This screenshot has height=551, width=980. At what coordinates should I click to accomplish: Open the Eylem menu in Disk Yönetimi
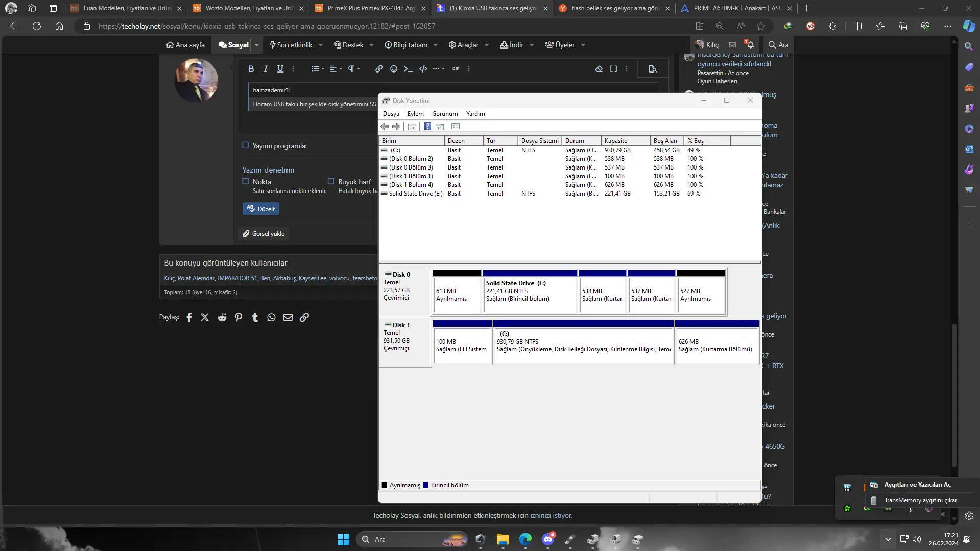point(415,114)
